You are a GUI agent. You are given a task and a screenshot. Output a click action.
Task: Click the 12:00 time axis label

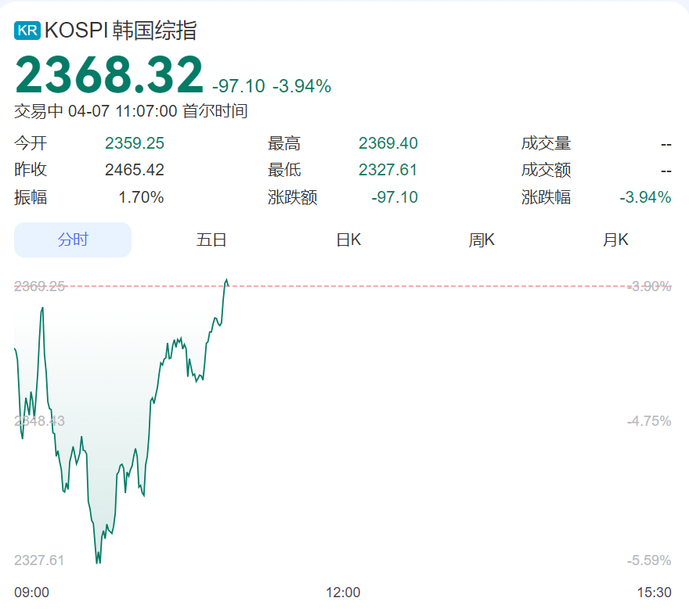click(343, 593)
